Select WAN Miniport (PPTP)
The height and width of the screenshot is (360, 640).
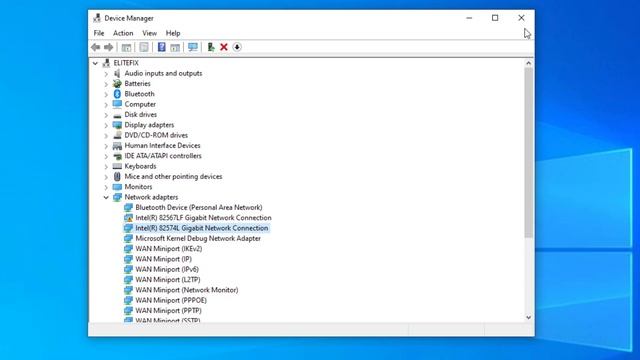168,311
